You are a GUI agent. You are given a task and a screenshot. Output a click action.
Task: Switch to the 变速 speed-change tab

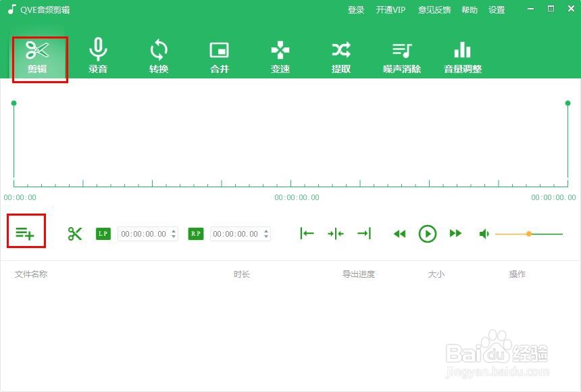click(x=280, y=56)
